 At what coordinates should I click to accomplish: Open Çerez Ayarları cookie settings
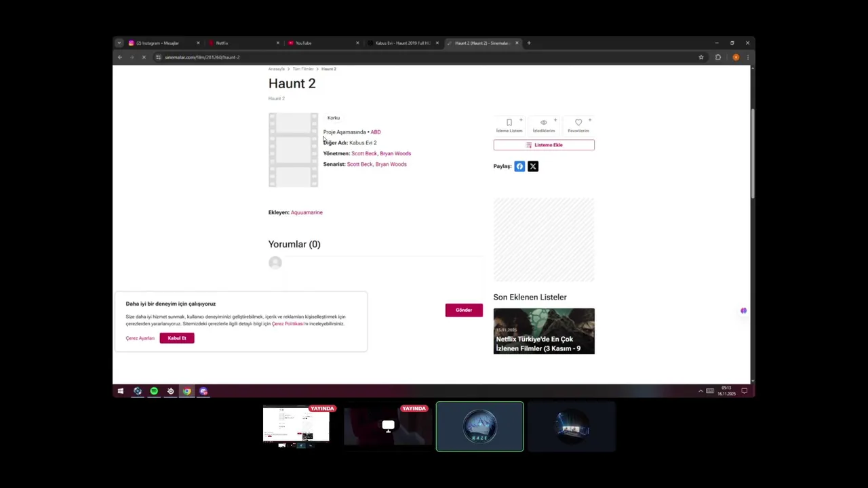(140, 338)
